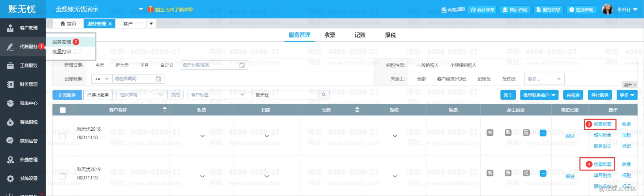Screen dimensions: 644x196
Task: Open 客户管理 icon in the sidebar
Action: 10,28
